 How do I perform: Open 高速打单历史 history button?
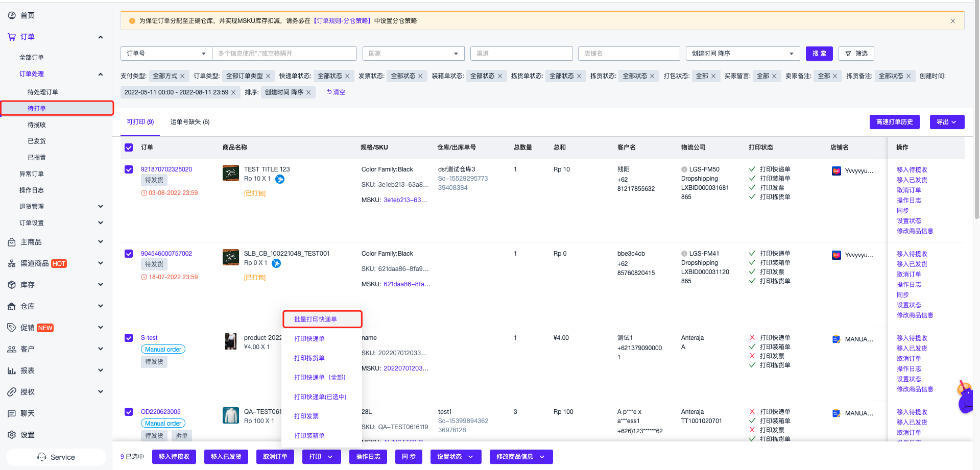pos(895,122)
